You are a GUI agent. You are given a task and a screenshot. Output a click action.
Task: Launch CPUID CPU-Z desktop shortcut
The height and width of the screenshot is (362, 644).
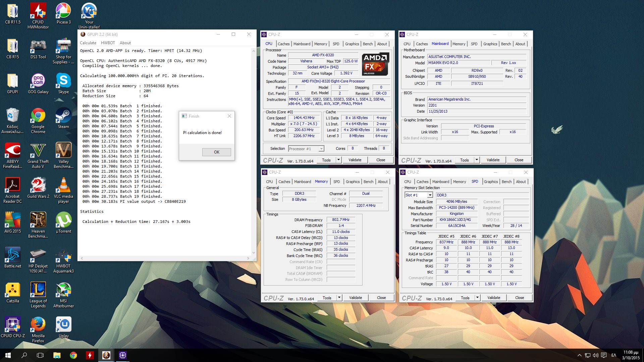point(12,327)
